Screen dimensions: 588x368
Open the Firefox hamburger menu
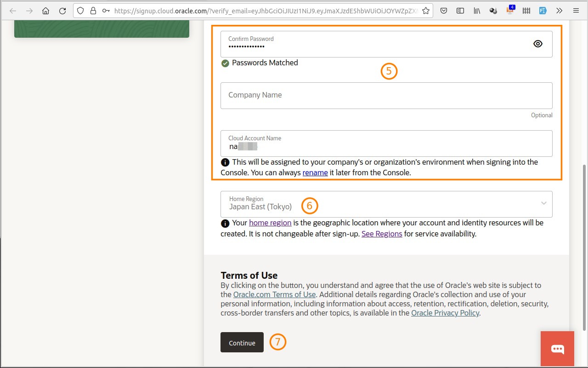coord(576,11)
